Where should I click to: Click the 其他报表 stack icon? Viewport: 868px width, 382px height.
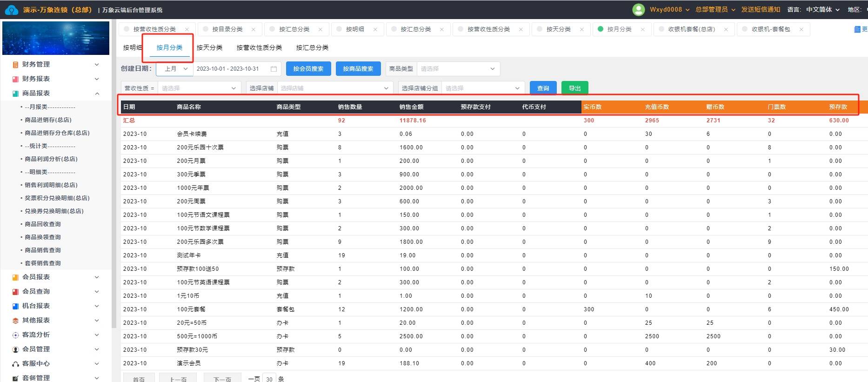[15, 321]
